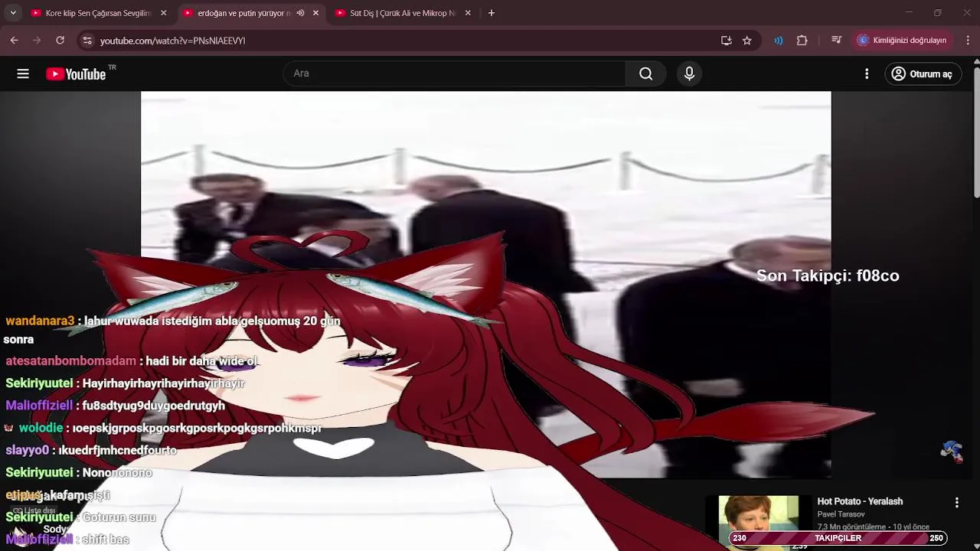Open the Extensions puzzle menu
Image resolution: width=980 pixels, height=551 pixels.
point(802,41)
